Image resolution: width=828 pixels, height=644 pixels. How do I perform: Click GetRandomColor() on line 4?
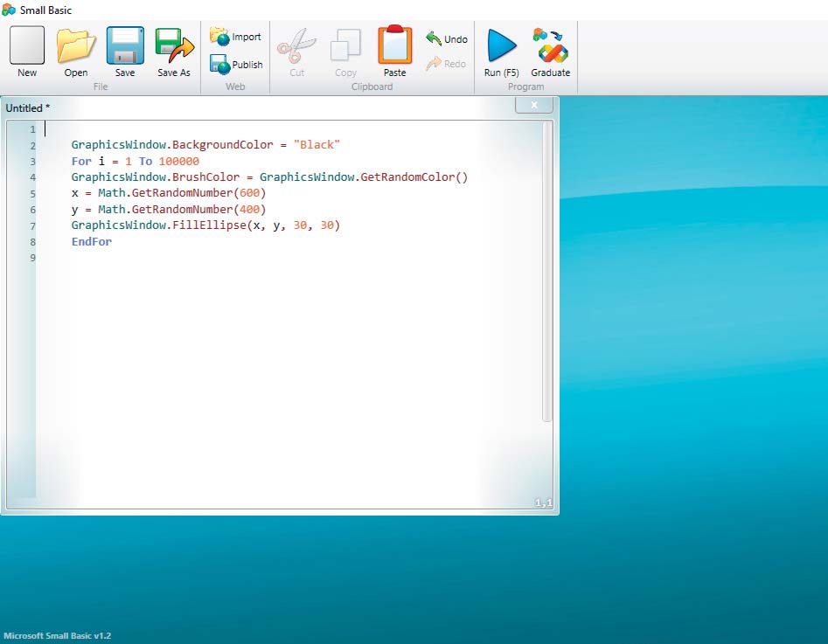tap(414, 177)
